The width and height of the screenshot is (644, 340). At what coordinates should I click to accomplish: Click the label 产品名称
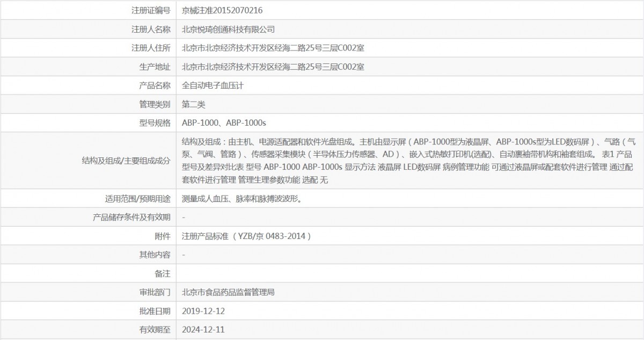155,85
